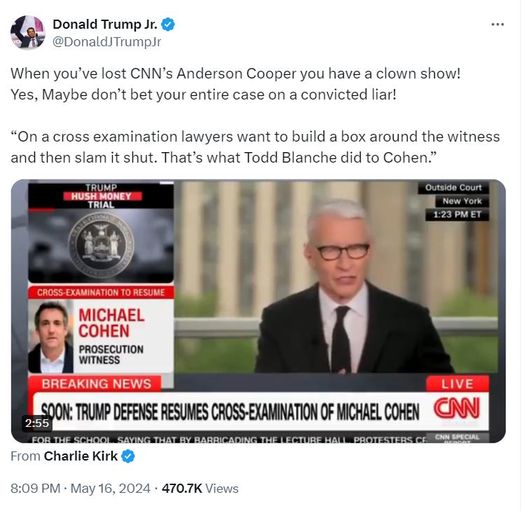Click the 1:23 PM ET time label

457,215
